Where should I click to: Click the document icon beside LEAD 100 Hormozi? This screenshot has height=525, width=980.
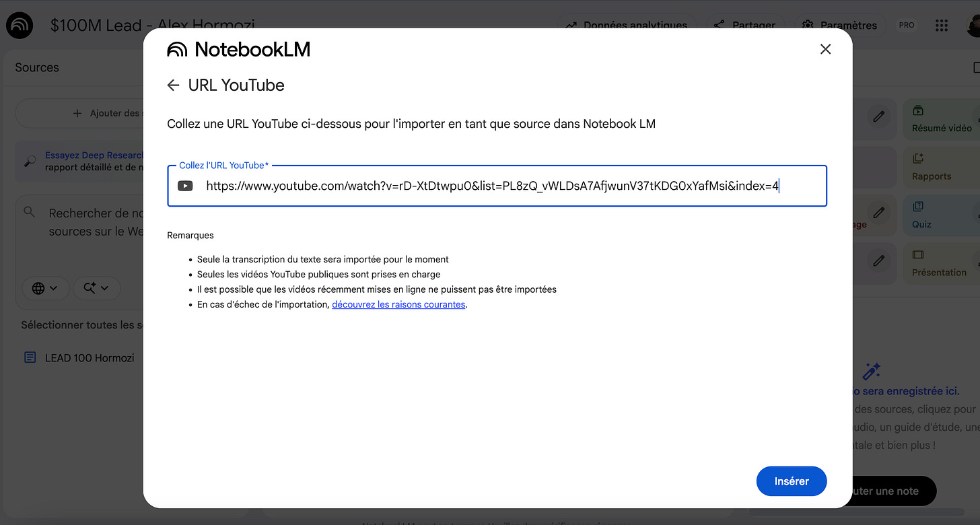30,358
